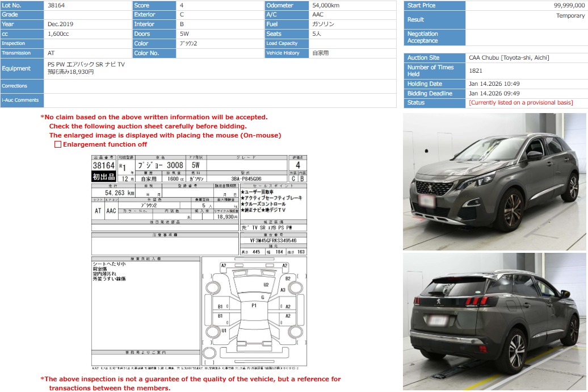Open the rear view photo of the Peugeot
Screen dimensions: 588x392
[494, 322]
